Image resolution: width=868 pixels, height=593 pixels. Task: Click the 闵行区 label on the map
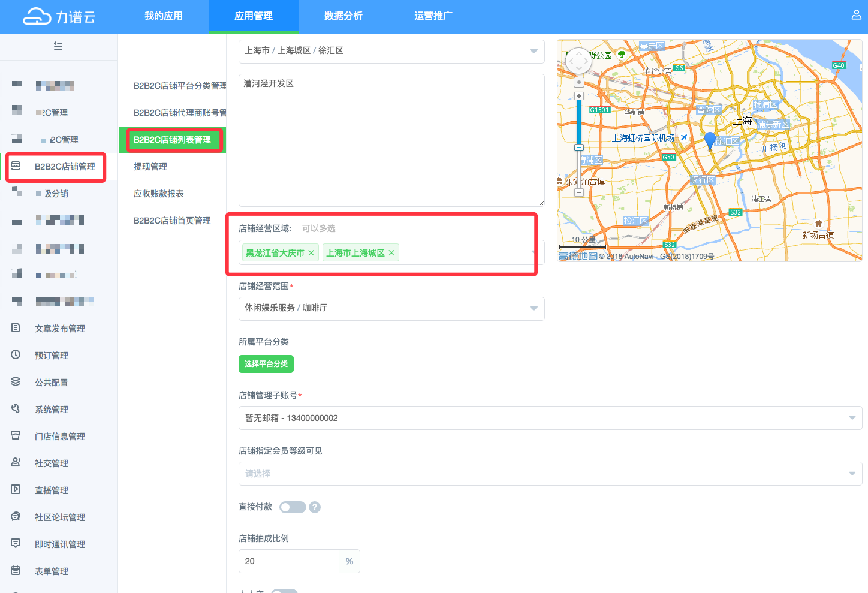click(x=703, y=180)
